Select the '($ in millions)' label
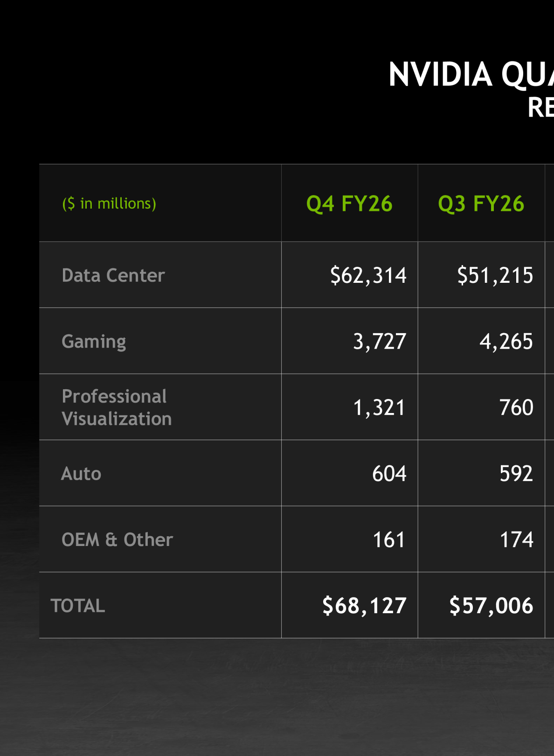The width and height of the screenshot is (554, 756). (x=109, y=203)
